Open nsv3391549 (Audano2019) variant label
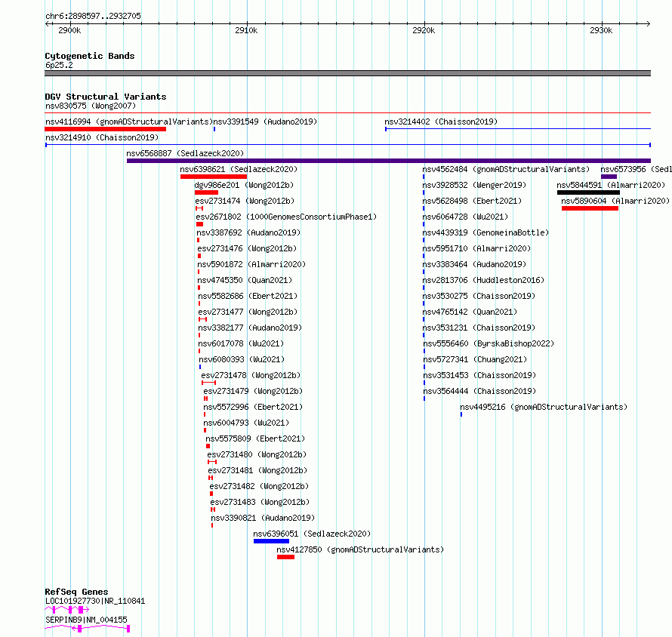672x637 pixels. tap(265, 122)
